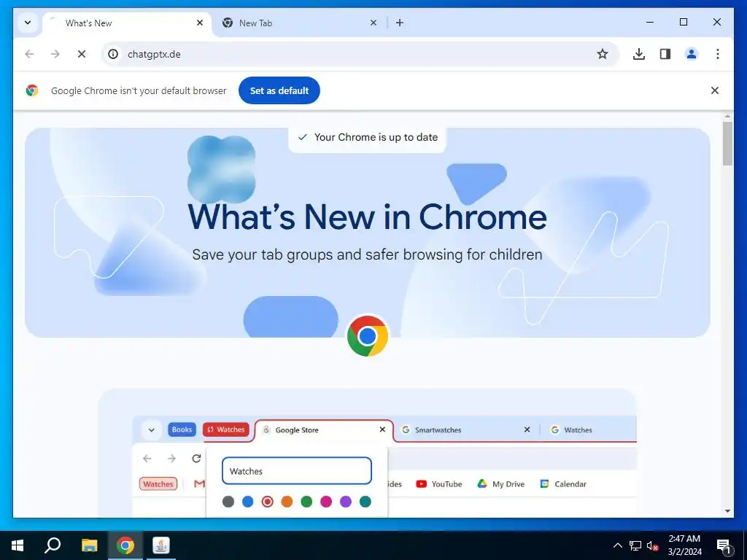
Task: Switch to the What's New tab
Action: (127, 23)
